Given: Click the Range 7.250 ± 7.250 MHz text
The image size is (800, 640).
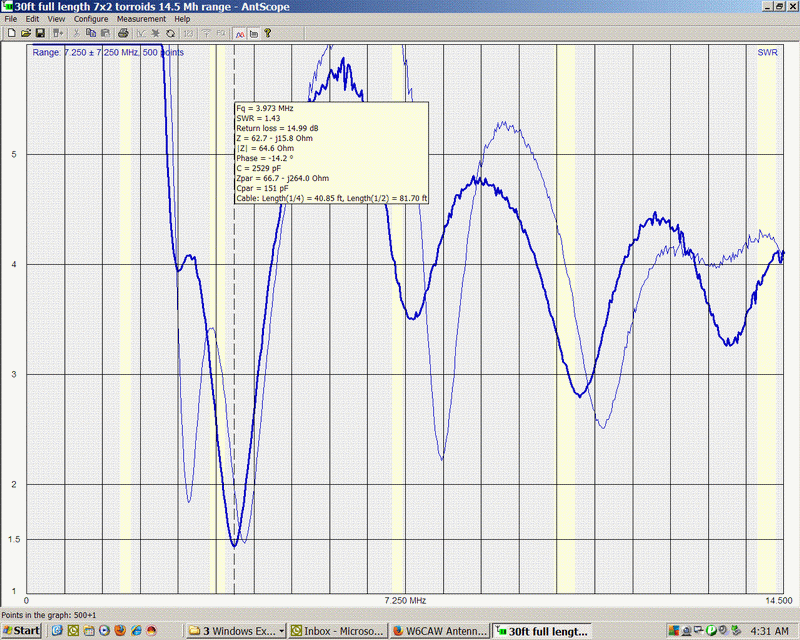Looking at the screenshot, I should (108, 53).
